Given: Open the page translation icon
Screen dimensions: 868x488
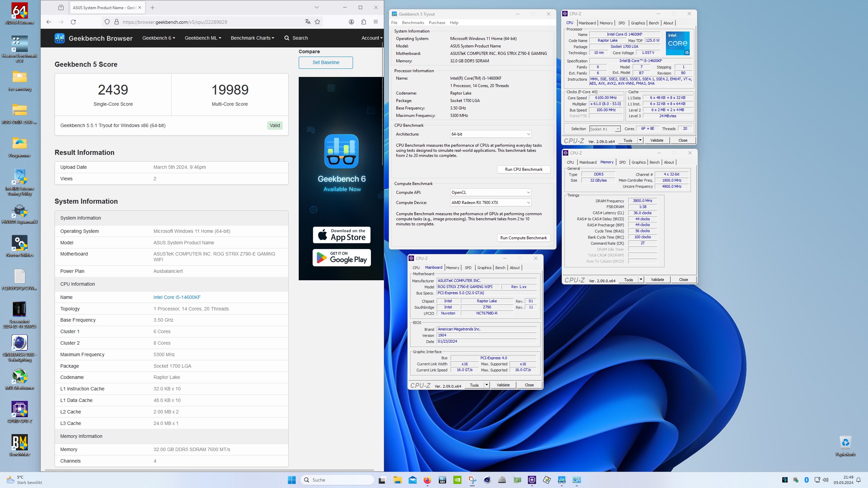Looking at the screenshot, I should click(x=308, y=22).
